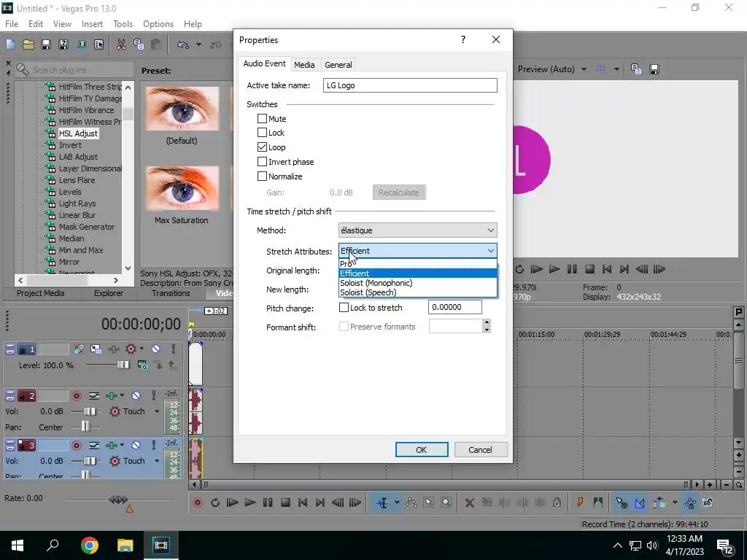Click the Cut scissors toolbar icon

click(x=121, y=44)
